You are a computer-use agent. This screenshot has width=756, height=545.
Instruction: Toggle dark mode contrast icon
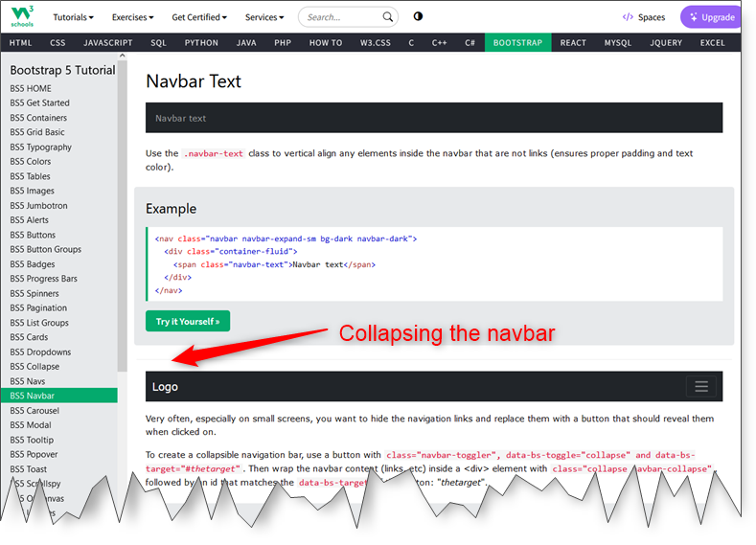tap(418, 17)
